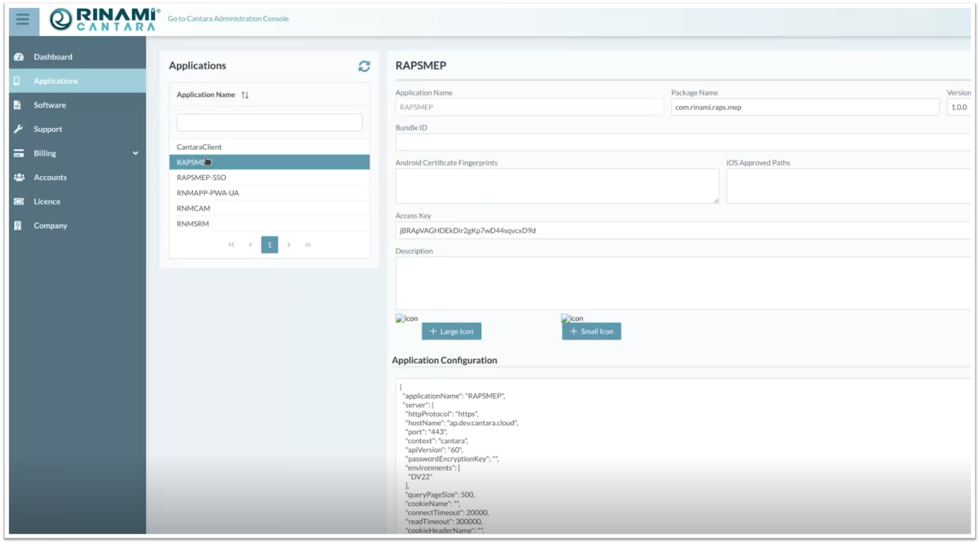The image size is (980, 544).
Task: Click the Billing card icon
Action: [19, 153]
